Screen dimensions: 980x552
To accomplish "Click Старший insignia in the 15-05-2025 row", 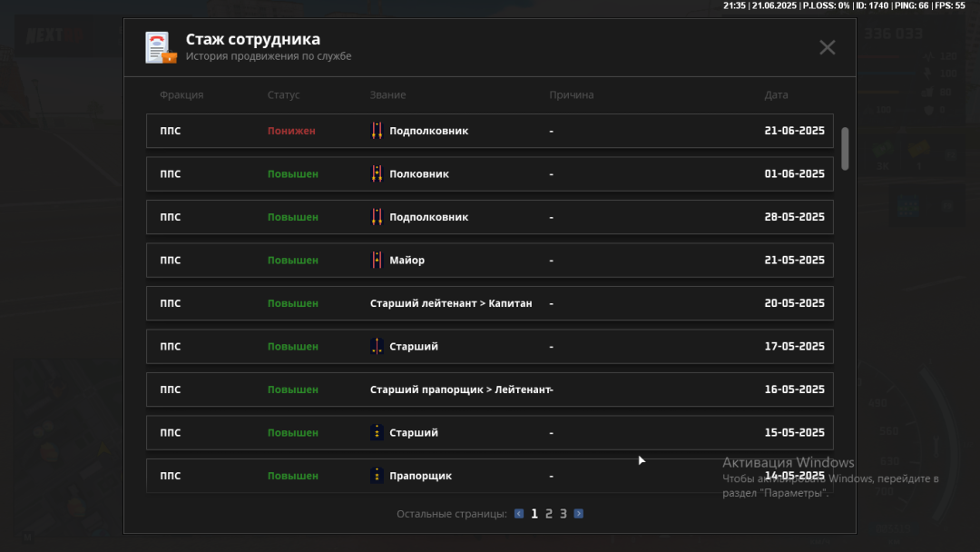I will 377,433.
